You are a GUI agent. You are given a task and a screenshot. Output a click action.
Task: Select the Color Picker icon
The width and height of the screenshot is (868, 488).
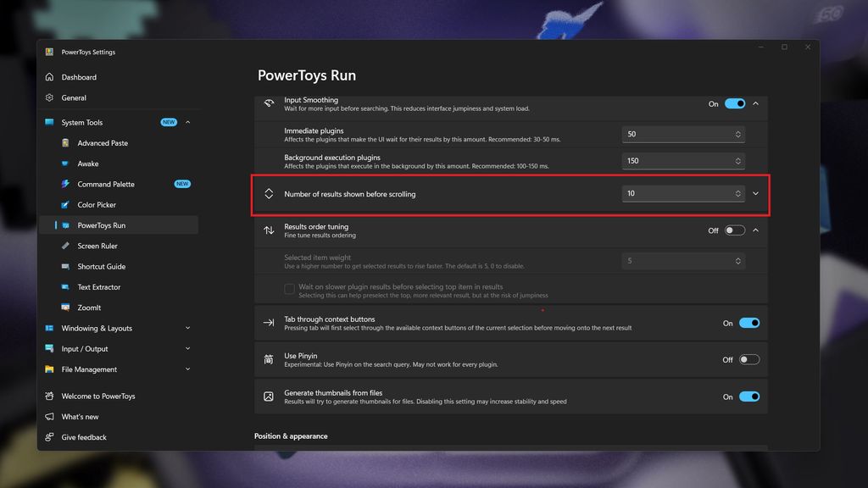pyautogui.click(x=65, y=205)
